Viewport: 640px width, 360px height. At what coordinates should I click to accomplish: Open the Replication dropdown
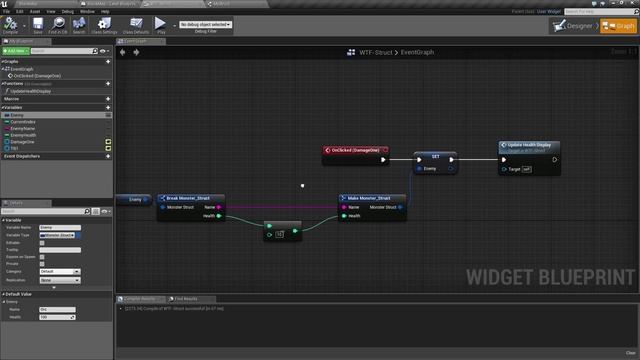[x=60, y=280]
